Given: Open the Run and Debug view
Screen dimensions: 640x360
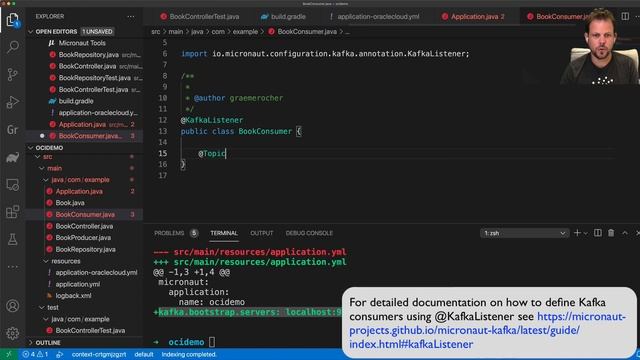Looking at the screenshot, I should click(13, 102).
